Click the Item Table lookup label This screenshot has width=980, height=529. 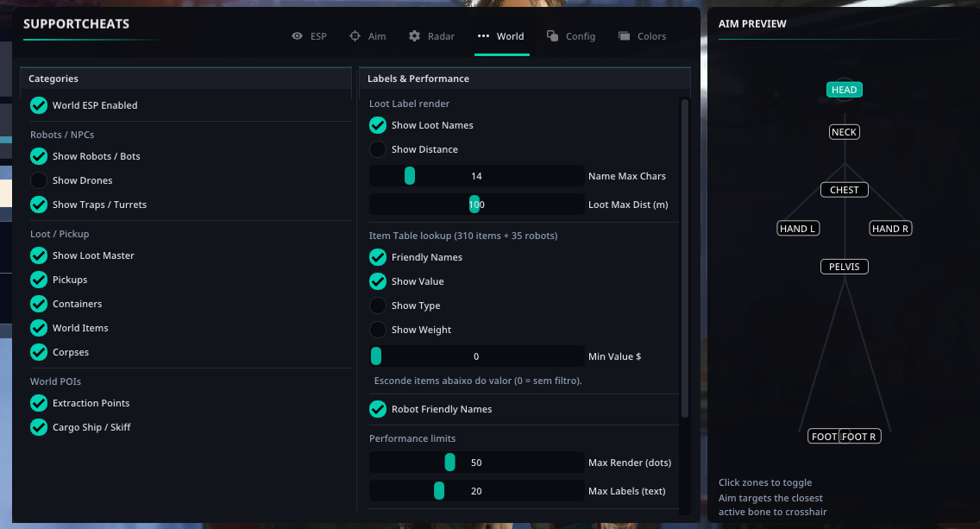(463, 236)
